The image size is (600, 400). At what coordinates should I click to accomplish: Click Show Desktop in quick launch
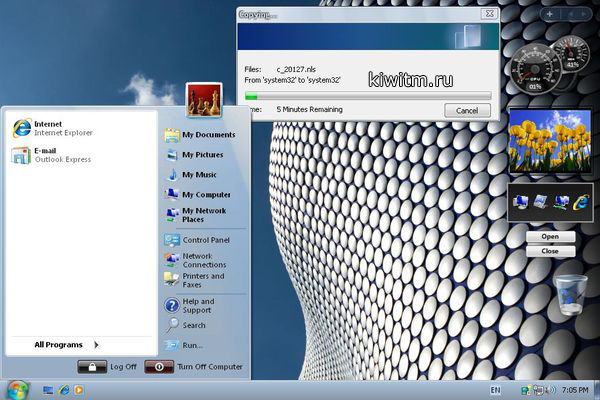(x=48, y=390)
